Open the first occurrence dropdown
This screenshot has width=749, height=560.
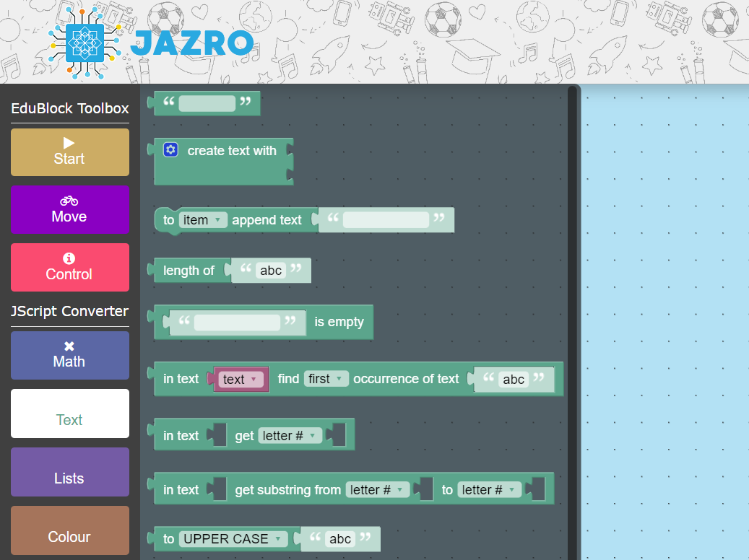click(x=326, y=379)
